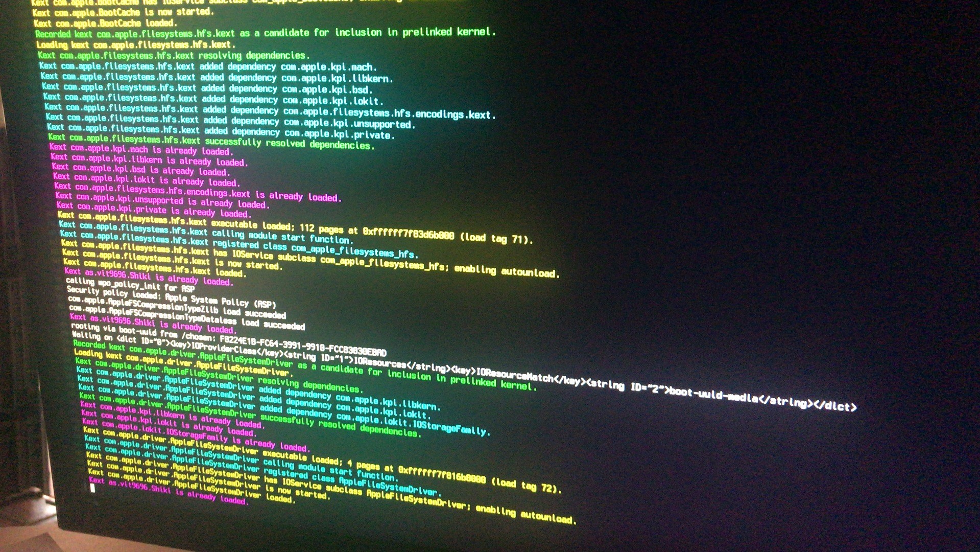The image size is (980, 552).
Task: Select the 'added dependency com.apple.kpi.private.' line
Action: click(x=222, y=131)
